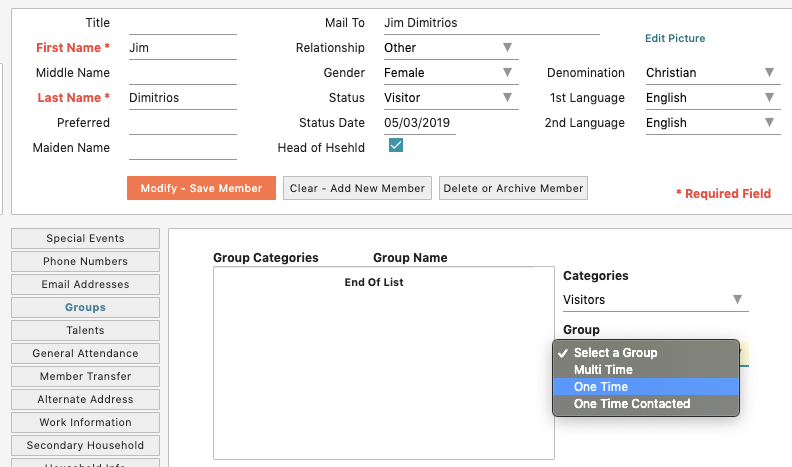The width and height of the screenshot is (792, 467).
Task: Open the Talents section
Action: (85, 330)
